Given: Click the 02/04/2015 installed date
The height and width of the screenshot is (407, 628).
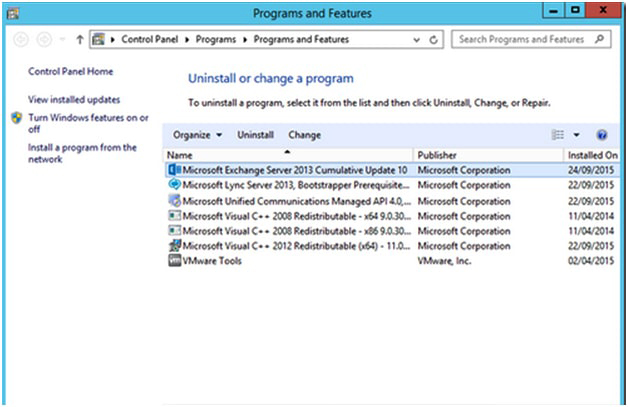Looking at the screenshot, I should (591, 261).
